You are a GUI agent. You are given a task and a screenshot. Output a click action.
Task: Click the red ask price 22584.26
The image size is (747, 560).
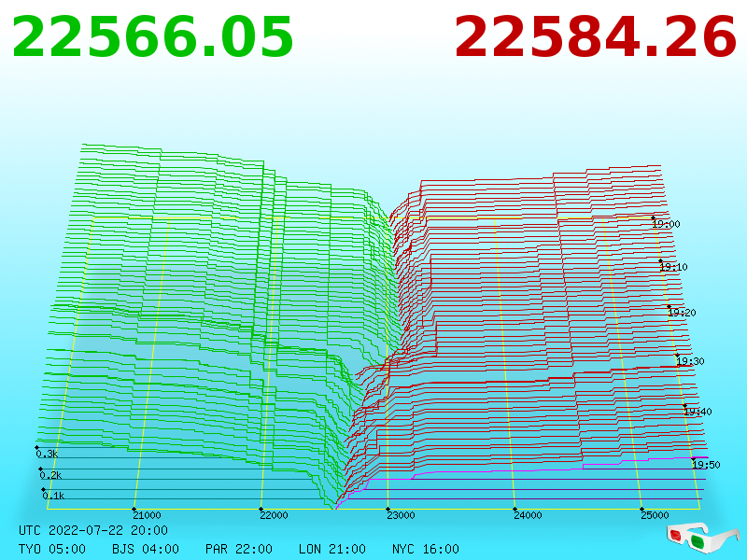pos(596,37)
